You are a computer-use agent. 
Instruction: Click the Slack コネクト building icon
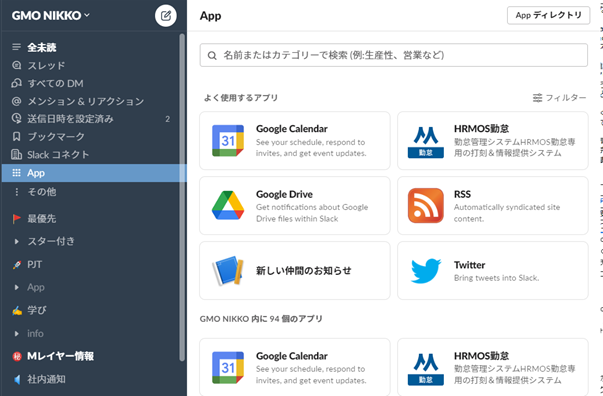click(x=16, y=155)
